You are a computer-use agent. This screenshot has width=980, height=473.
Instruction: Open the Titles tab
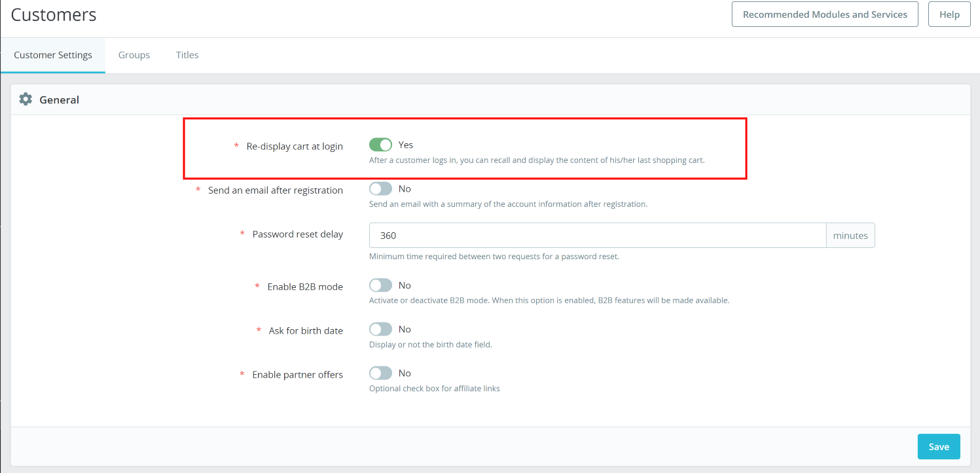[x=187, y=55]
